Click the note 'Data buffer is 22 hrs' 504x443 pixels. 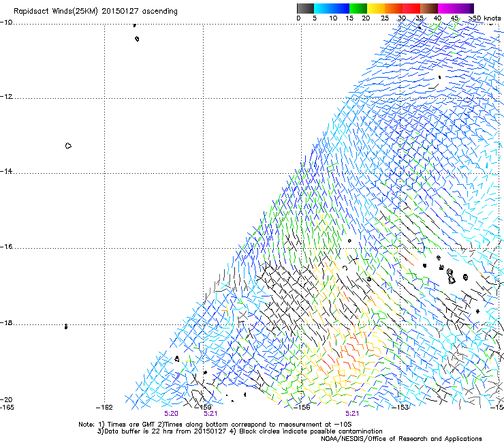coord(138,431)
